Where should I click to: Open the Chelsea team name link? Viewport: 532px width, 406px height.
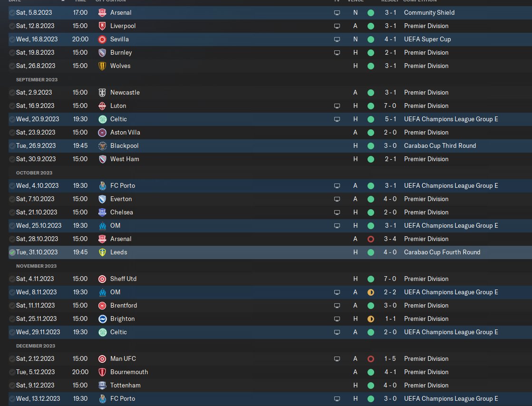pos(121,213)
